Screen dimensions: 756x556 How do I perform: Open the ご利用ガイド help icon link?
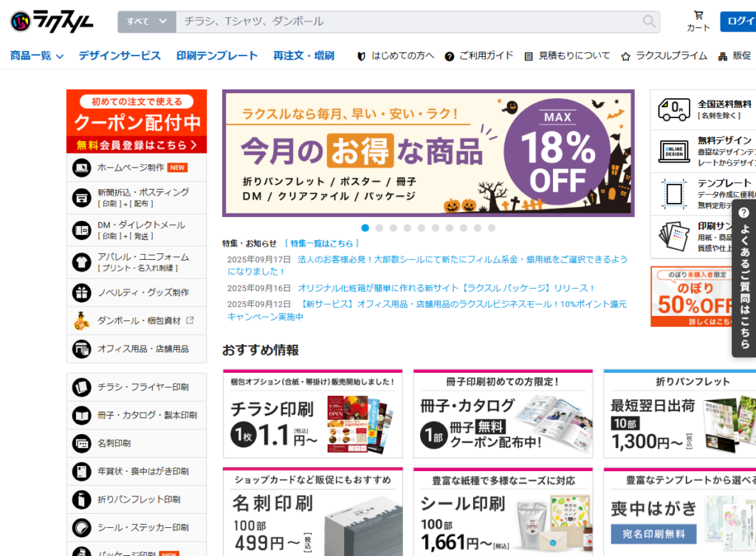(450, 56)
